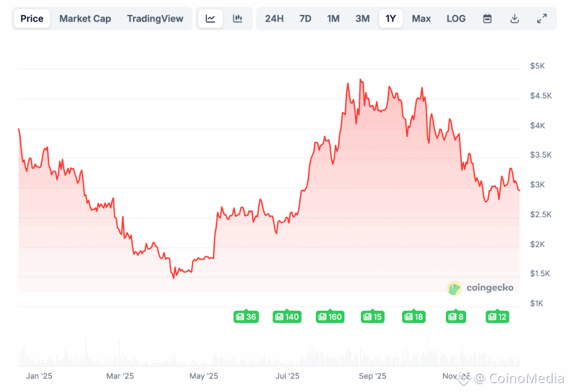Switch to candlestick chart view icon

click(237, 18)
